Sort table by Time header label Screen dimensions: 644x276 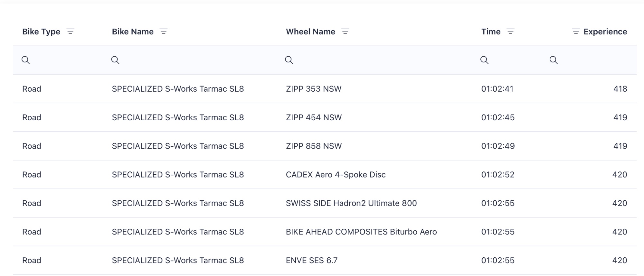(491, 32)
